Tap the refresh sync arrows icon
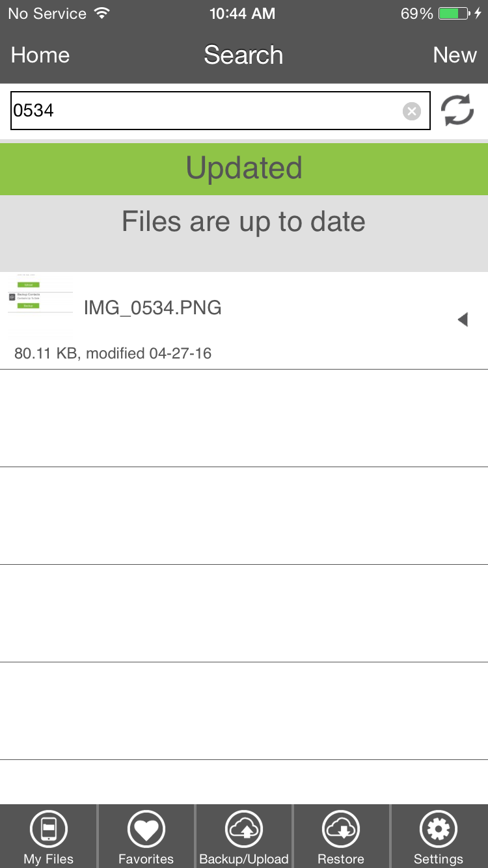488x868 pixels. 457,111
